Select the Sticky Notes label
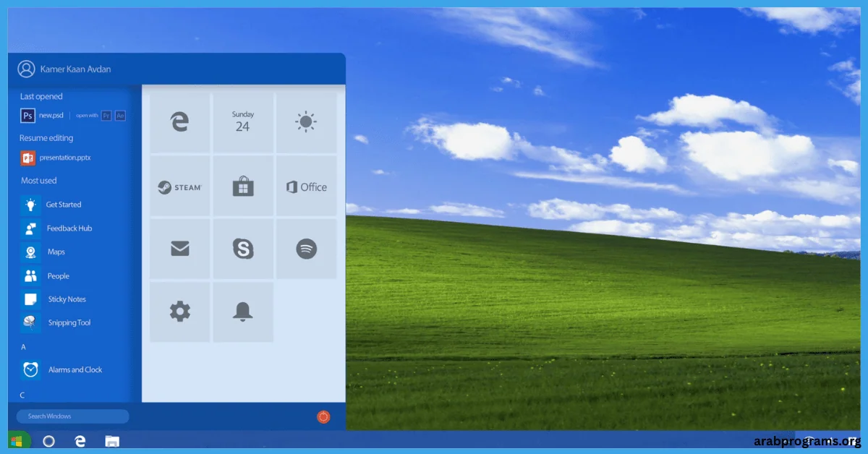This screenshot has width=868, height=454. (x=67, y=299)
